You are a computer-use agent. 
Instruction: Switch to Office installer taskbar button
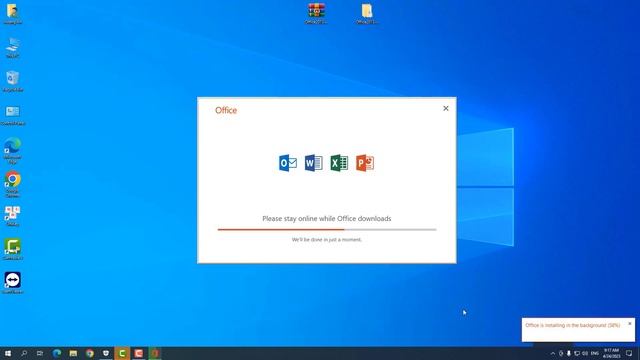[x=155, y=353]
